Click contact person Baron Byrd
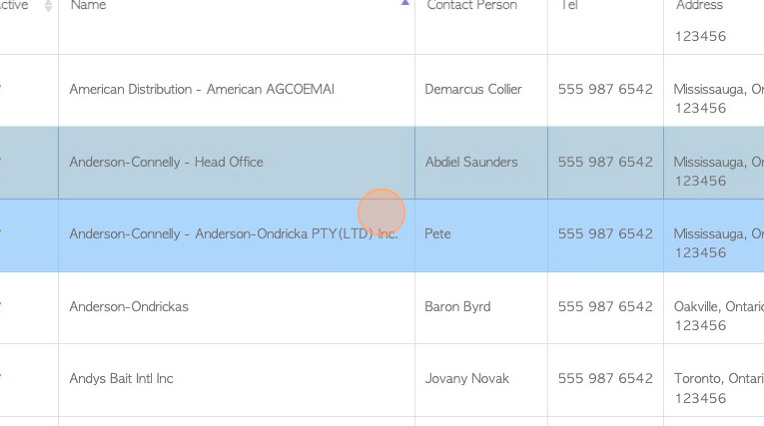Viewport: 764px width, 426px height. point(457,307)
